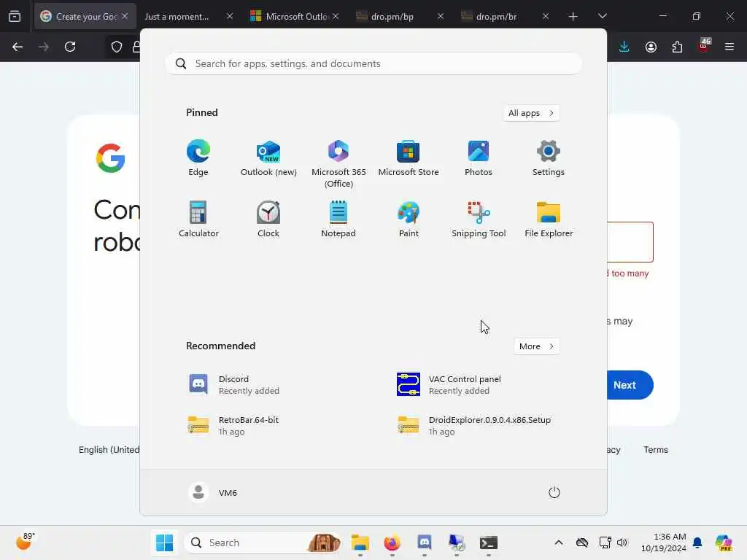Open Firefox application hamburger menu
This screenshot has height=560, width=747.
[x=729, y=47]
